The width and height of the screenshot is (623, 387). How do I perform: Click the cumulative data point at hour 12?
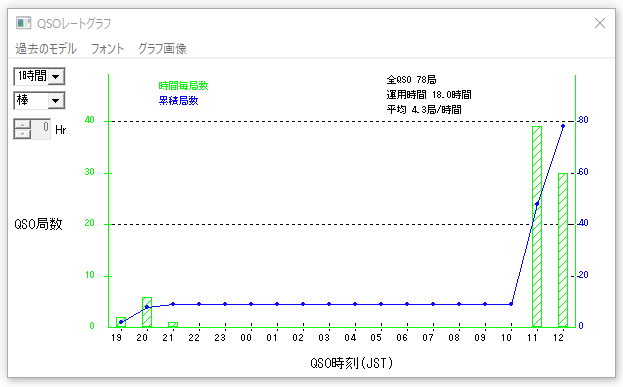[x=563, y=126]
